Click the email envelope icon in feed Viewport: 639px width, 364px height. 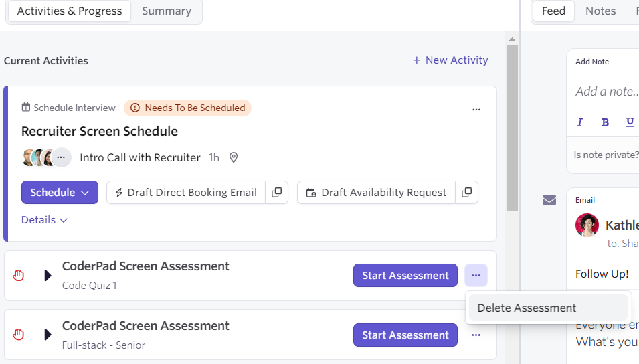pos(549,200)
